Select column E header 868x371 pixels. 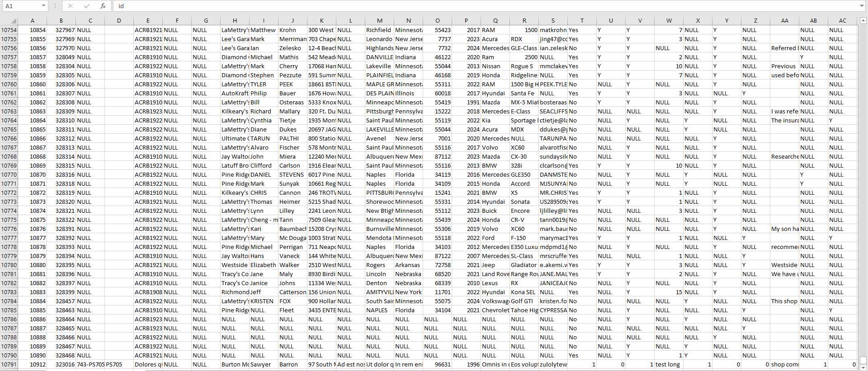(148, 21)
